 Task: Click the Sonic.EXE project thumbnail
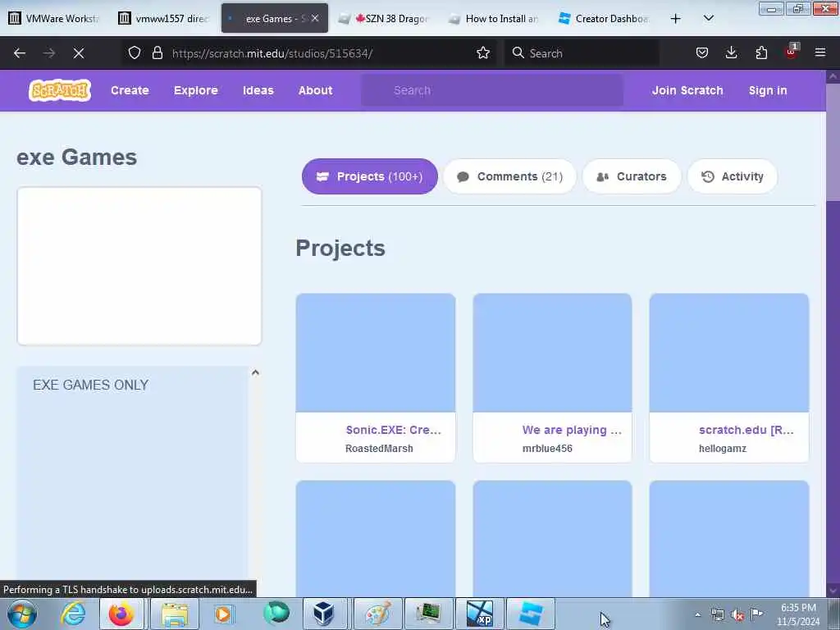[x=376, y=353]
